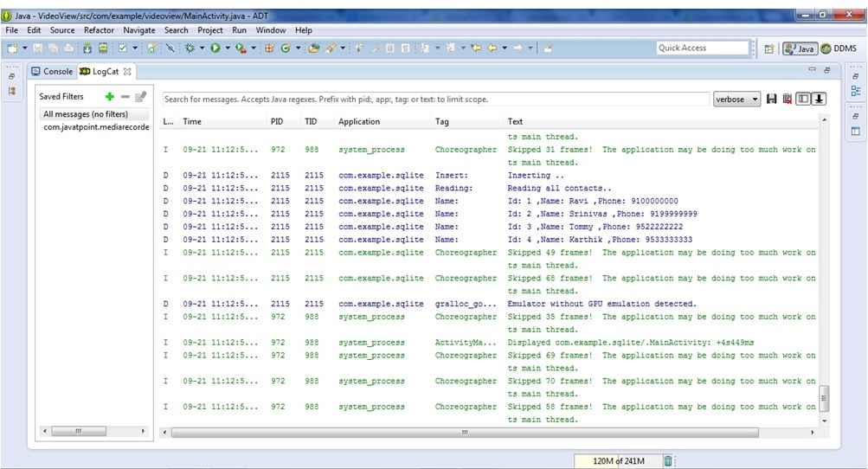Click the Export LogCat save icon
The image size is (868, 469).
[x=771, y=100]
